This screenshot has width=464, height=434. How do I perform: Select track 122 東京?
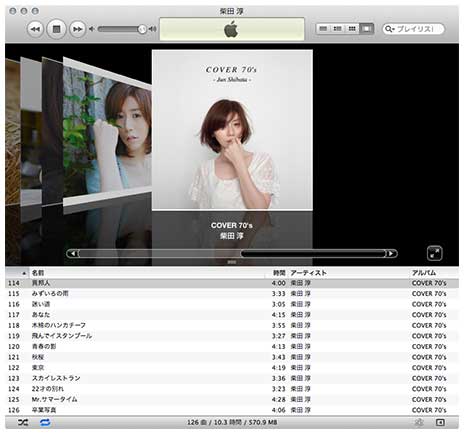click(x=232, y=368)
